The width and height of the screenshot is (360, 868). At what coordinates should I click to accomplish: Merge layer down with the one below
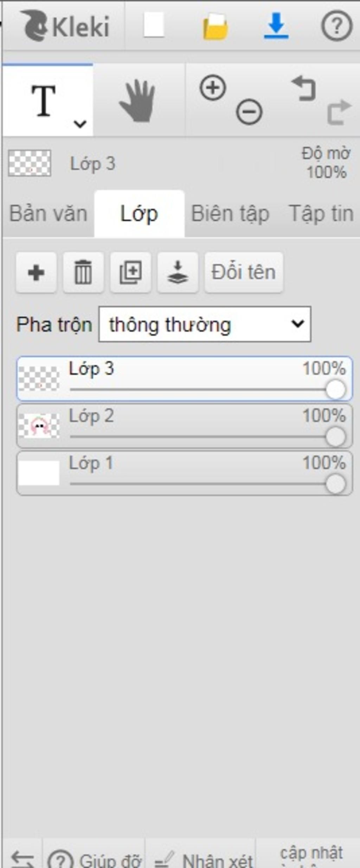pos(178,272)
